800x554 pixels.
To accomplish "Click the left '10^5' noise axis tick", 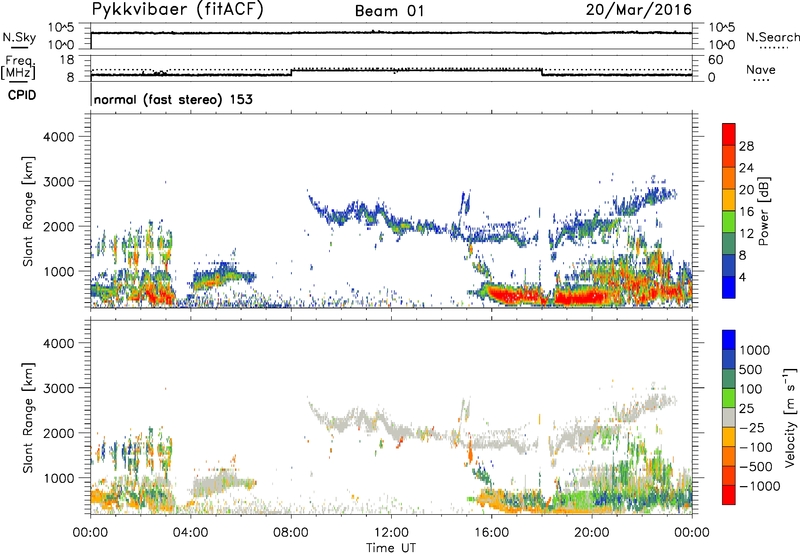I will point(61,28).
